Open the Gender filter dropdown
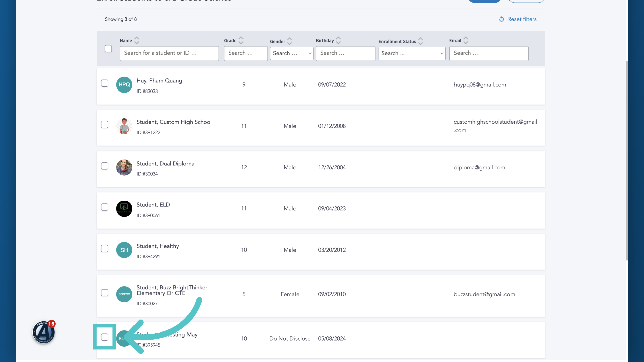 point(291,53)
